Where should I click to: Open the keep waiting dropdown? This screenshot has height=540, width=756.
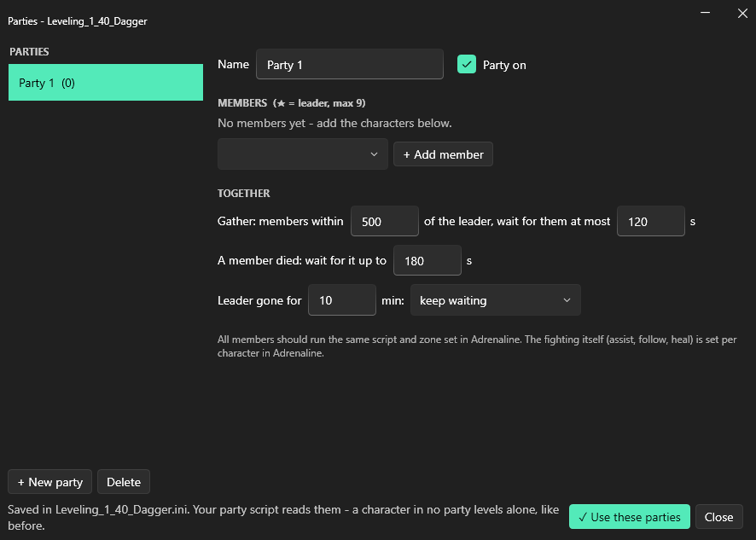[x=496, y=300]
